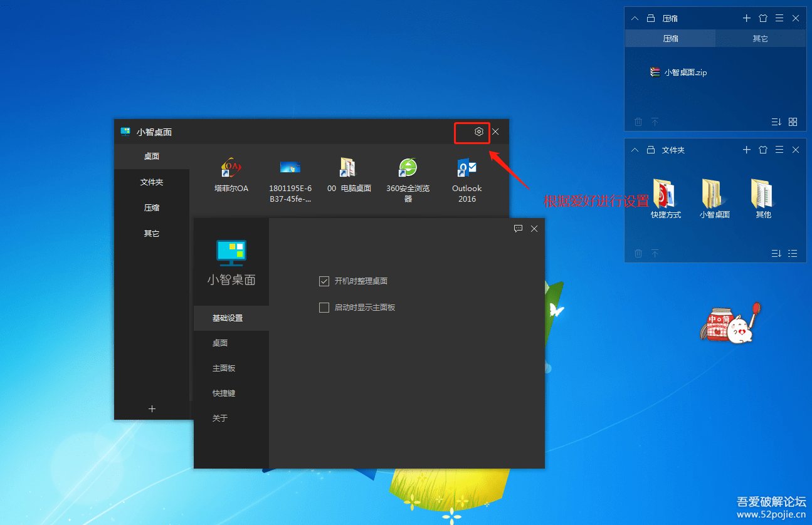Switch to 压缩 tab in 压缩 box
The image size is (812, 525).
pos(670,38)
